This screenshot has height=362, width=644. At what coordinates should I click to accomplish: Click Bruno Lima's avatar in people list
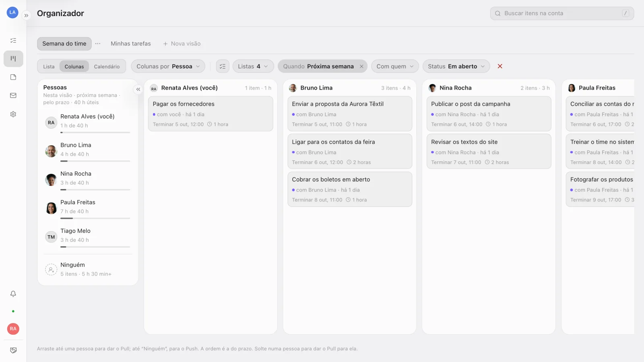click(51, 151)
